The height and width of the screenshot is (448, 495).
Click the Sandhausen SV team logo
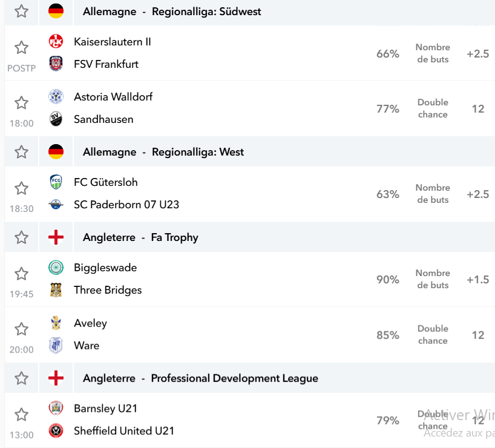tap(56, 119)
